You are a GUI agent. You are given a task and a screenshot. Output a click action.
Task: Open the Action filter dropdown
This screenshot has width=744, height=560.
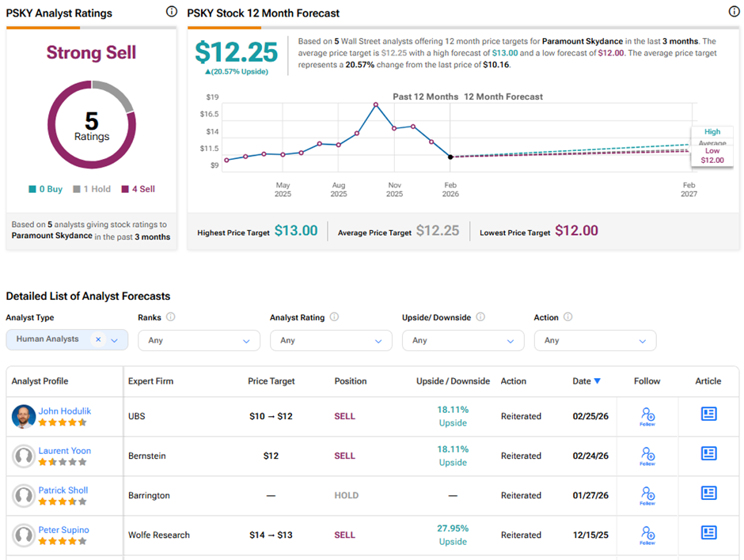tap(595, 340)
